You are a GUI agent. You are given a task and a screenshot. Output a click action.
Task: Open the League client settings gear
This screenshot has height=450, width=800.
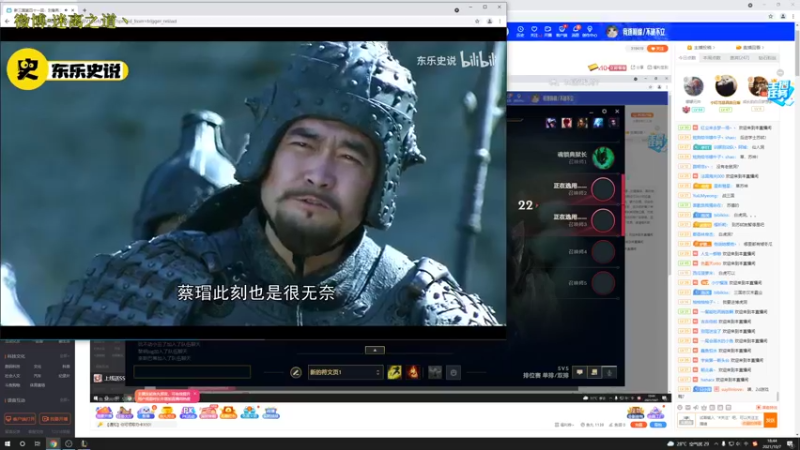604,111
